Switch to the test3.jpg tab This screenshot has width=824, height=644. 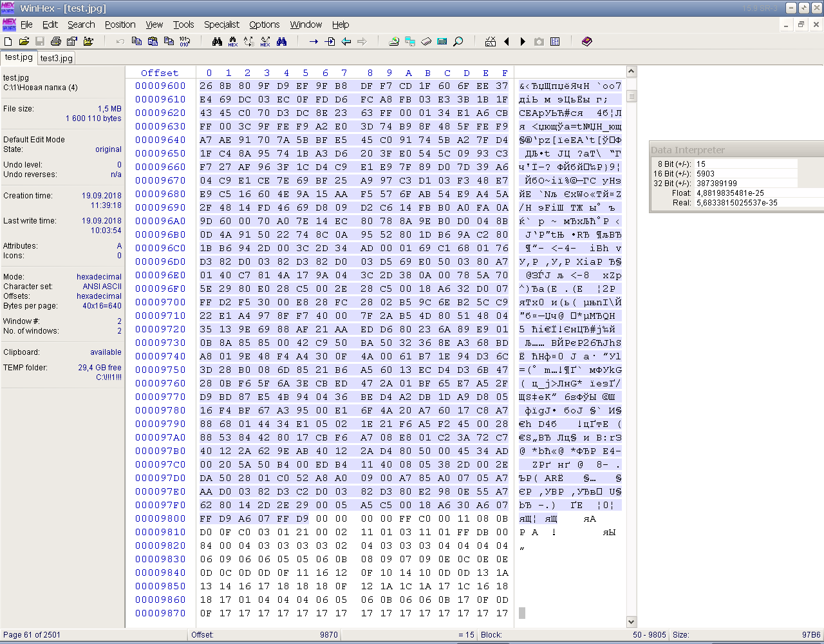pos(57,58)
